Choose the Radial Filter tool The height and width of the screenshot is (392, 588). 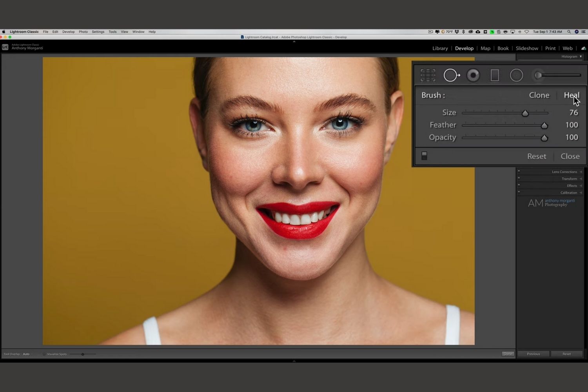pyautogui.click(x=516, y=75)
